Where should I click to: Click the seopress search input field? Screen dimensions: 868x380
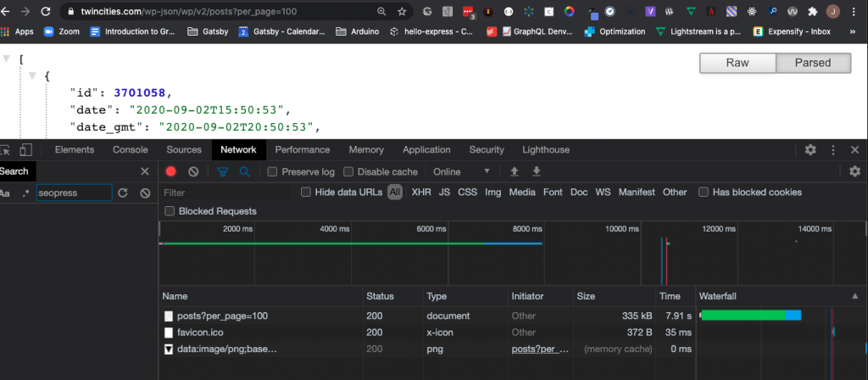[74, 193]
